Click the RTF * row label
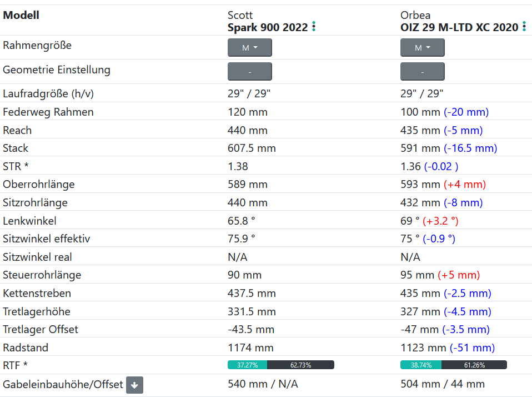This screenshot has height=397, width=532. tap(15, 365)
